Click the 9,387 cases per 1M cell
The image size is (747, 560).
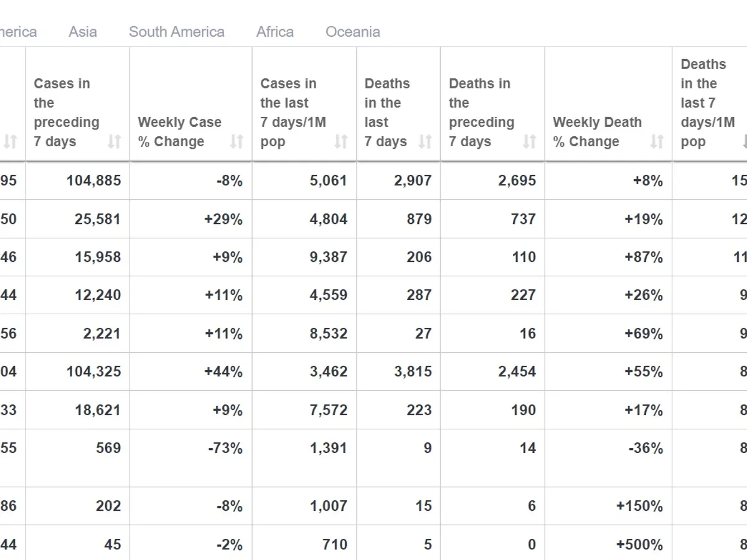(x=329, y=257)
